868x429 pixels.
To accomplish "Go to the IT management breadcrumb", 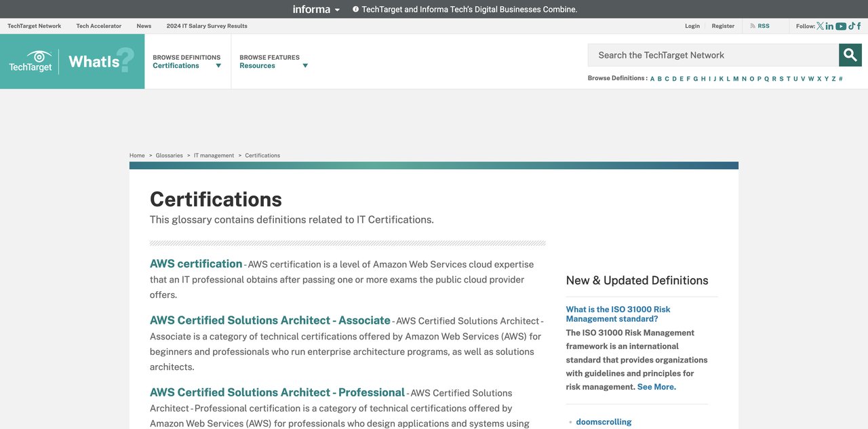I will (x=214, y=155).
